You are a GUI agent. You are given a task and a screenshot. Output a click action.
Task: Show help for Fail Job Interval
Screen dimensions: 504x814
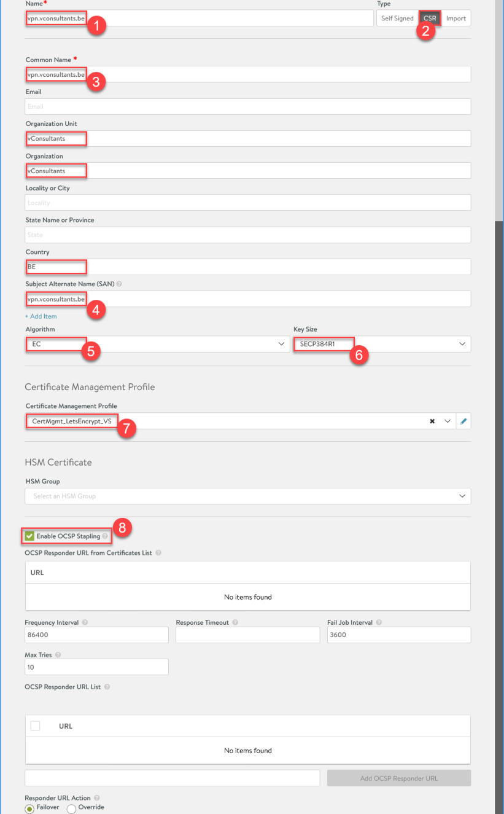[379, 622]
